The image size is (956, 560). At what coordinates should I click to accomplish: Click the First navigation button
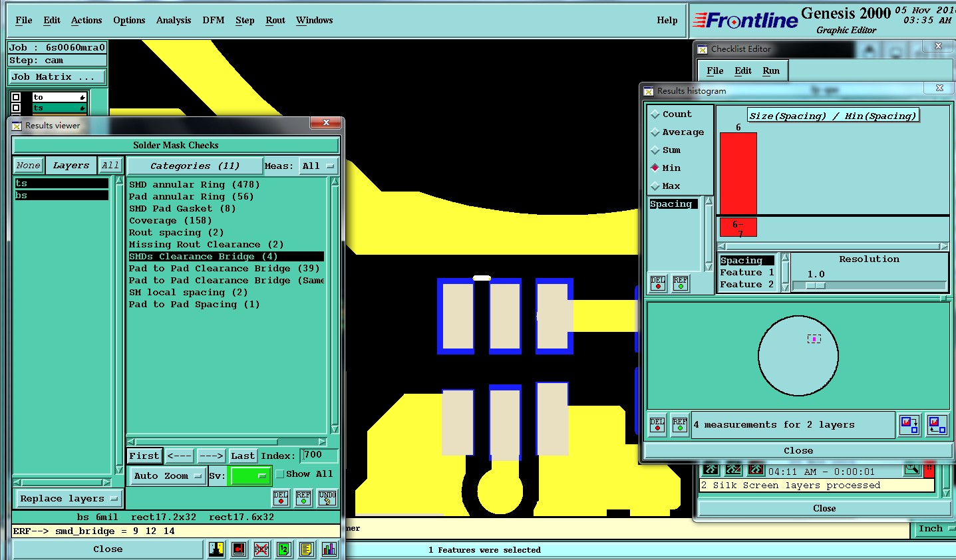tap(144, 456)
